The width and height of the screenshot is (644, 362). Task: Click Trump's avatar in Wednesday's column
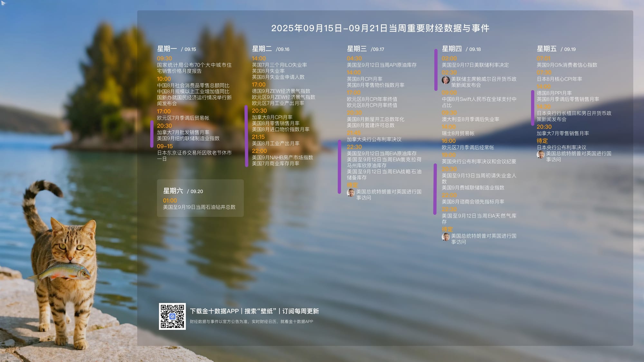[351, 193]
